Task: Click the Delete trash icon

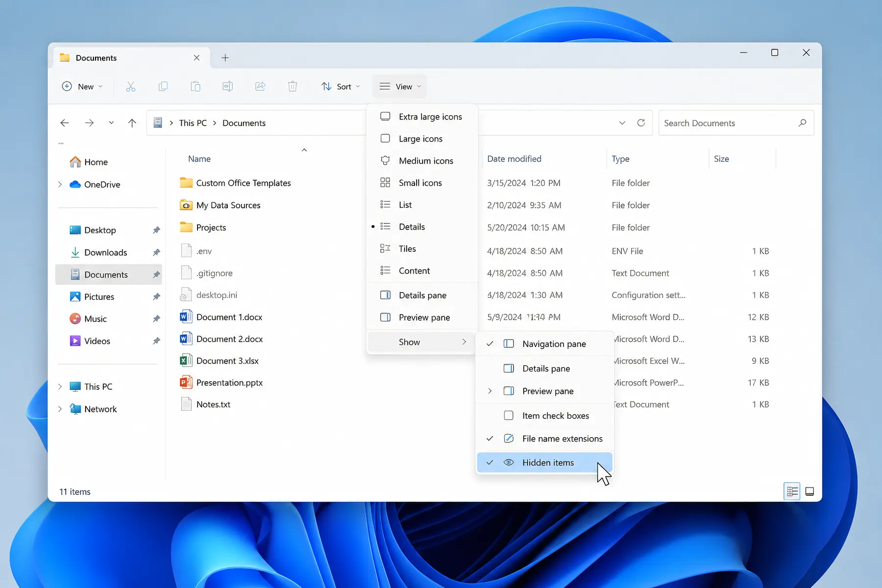Action: pos(293,87)
